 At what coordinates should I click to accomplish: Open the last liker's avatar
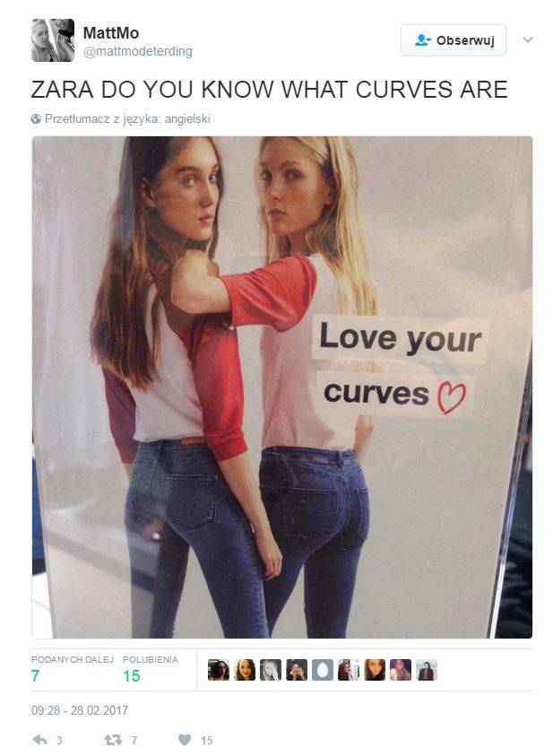[427, 670]
